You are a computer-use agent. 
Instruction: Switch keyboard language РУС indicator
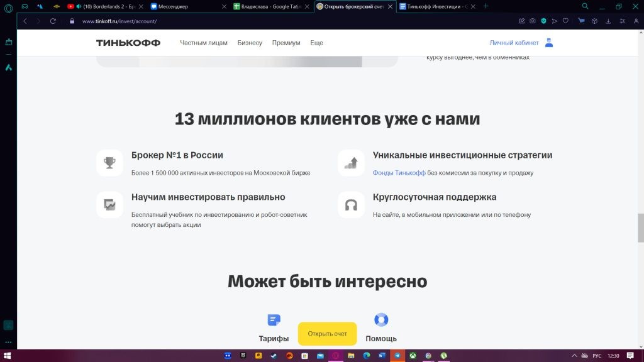[597, 356]
